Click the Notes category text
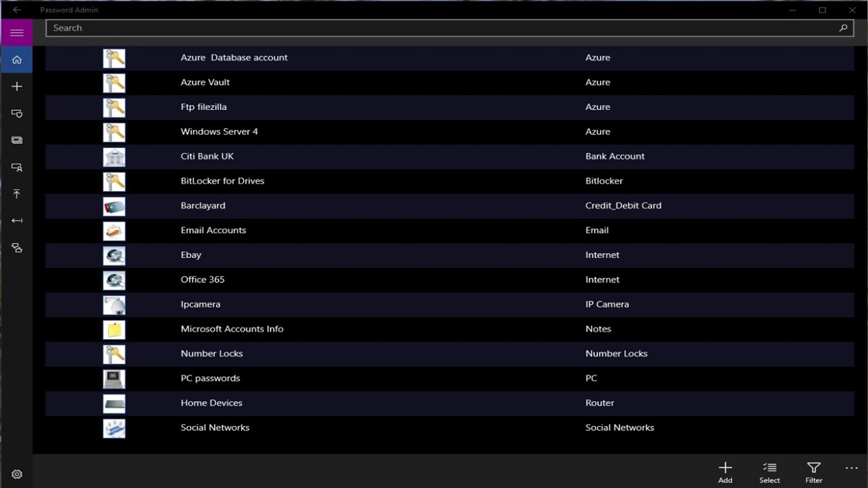The width and height of the screenshot is (868, 488). point(598,329)
